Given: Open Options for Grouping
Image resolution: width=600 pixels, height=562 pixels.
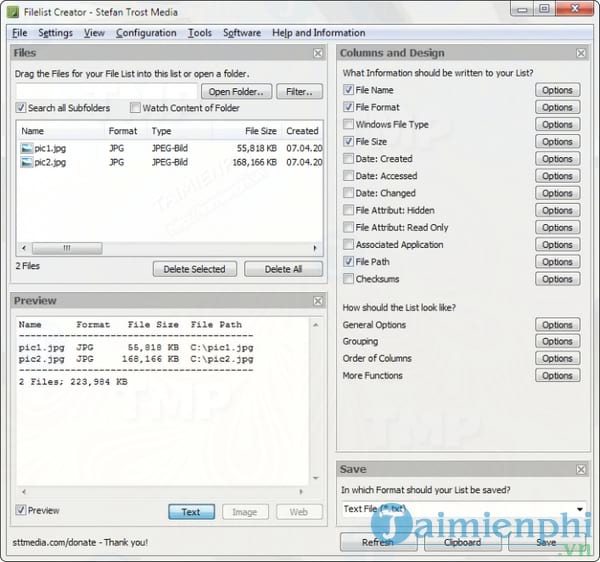Looking at the screenshot, I should point(557,341).
